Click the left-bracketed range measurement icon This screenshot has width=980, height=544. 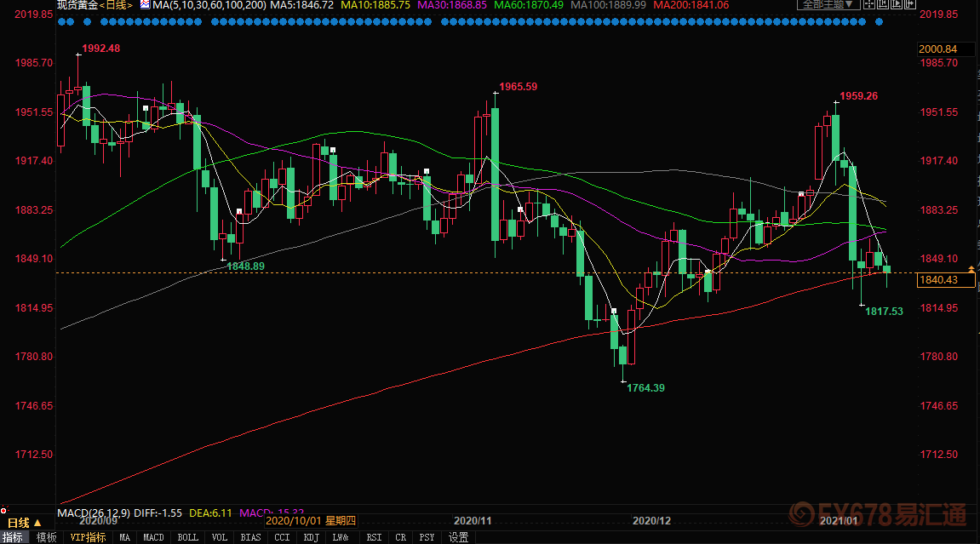pyautogui.click(x=882, y=3)
